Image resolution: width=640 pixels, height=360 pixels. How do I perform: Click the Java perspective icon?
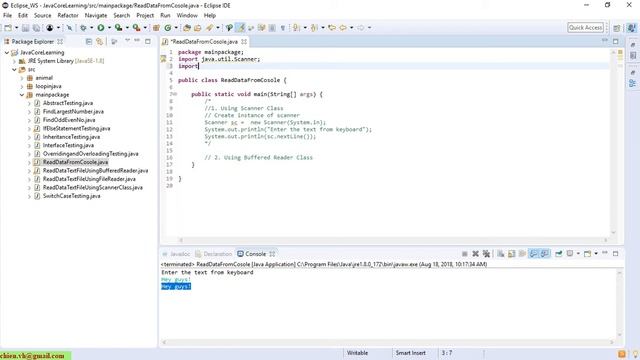tap(631, 28)
